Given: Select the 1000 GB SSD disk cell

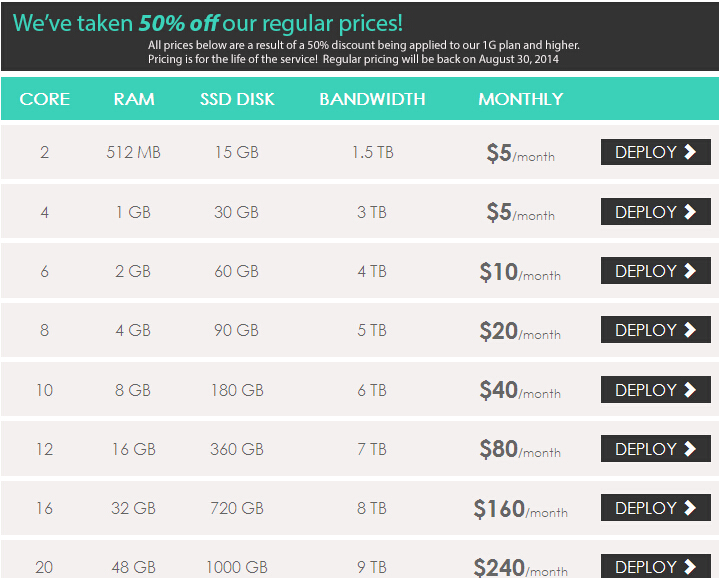Looking at the screenshot, I should pos(237,567).
